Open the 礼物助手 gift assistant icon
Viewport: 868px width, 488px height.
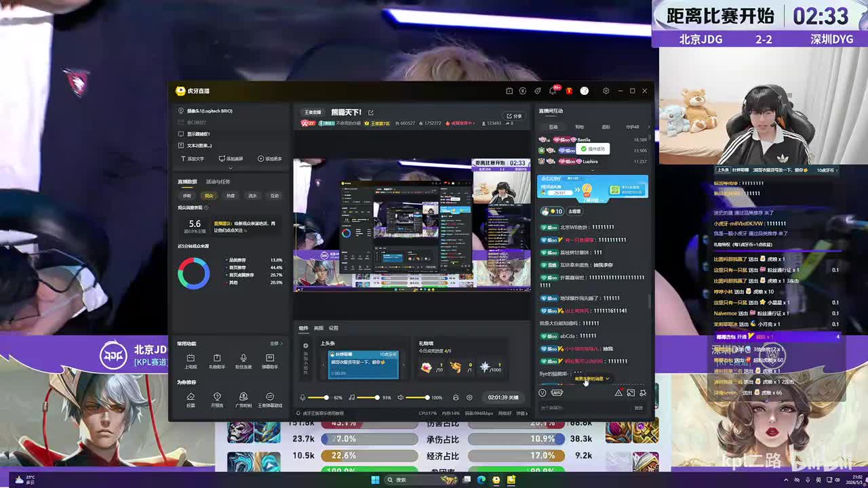pyautogui.click(x=217, y=361)
